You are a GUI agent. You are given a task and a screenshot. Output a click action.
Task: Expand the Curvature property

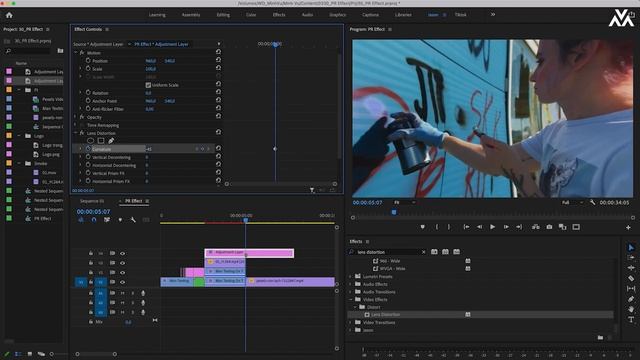(x=81, y=149)
